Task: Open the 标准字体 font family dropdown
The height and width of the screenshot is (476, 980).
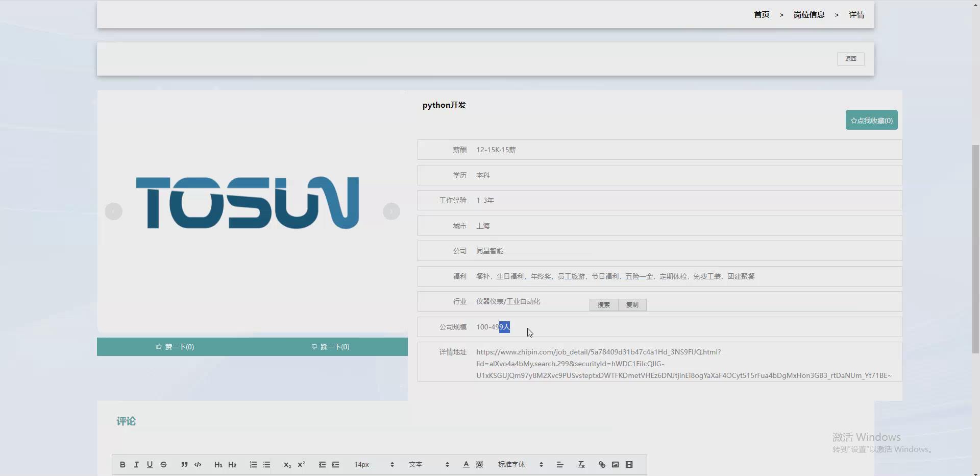Action: click(x=520, y=465)
